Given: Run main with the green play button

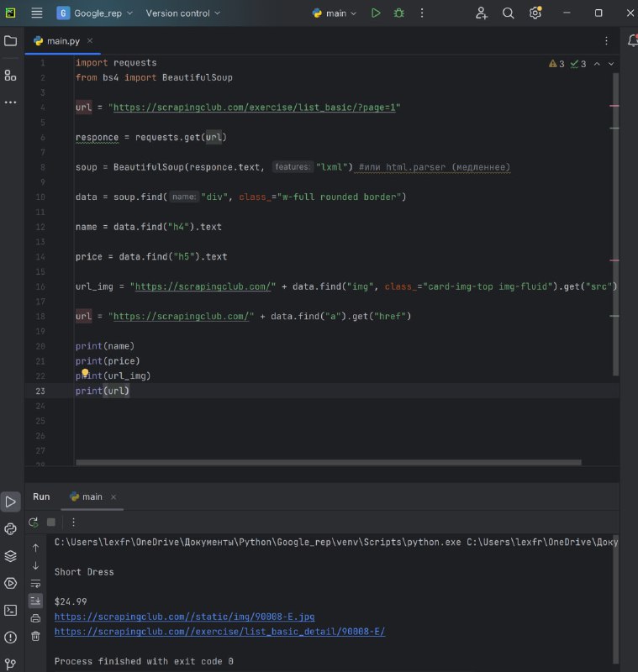Looking at the screenshot, I should coord(376,13).
